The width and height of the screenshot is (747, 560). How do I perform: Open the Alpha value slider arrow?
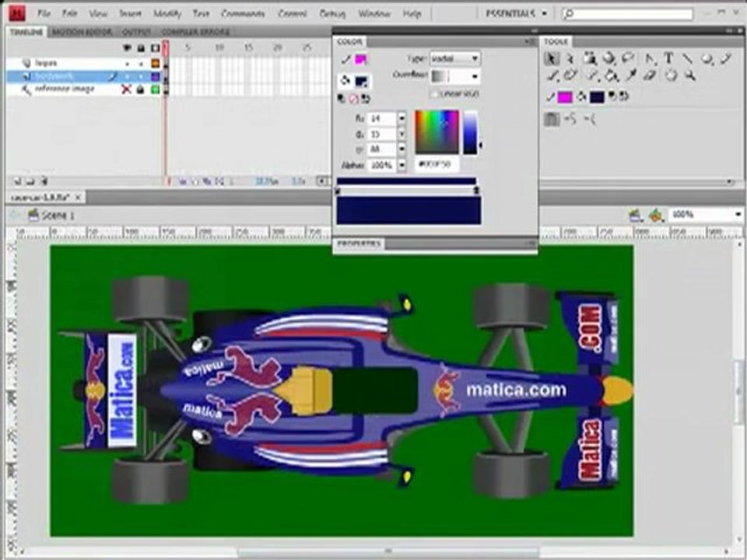point(402,165)
